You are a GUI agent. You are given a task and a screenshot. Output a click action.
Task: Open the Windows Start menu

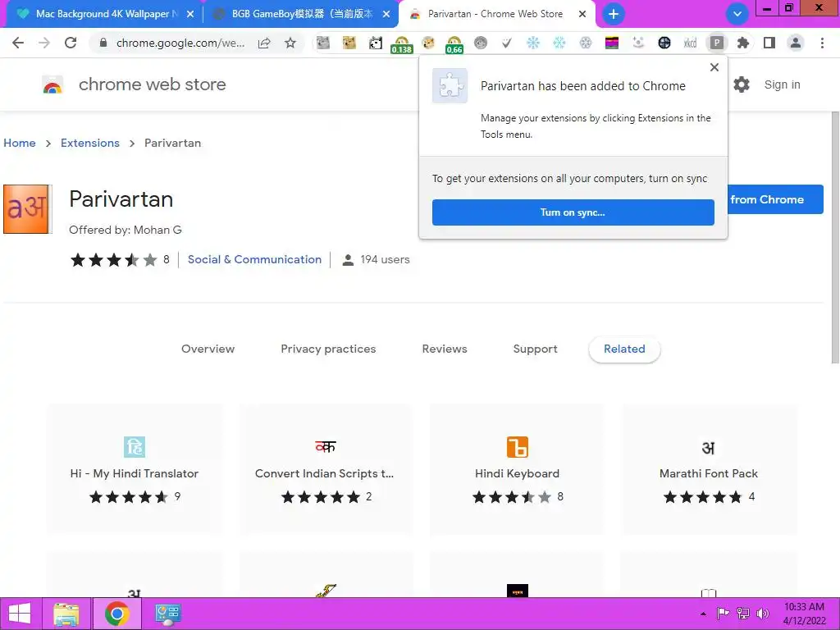coord(20,614)
